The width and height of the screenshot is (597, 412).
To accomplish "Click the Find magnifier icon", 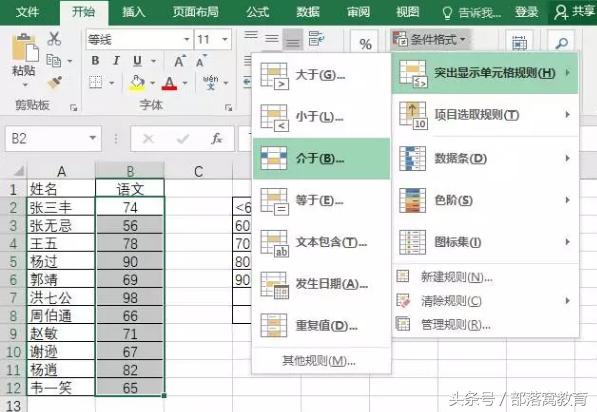I will [x=562, y=43].
